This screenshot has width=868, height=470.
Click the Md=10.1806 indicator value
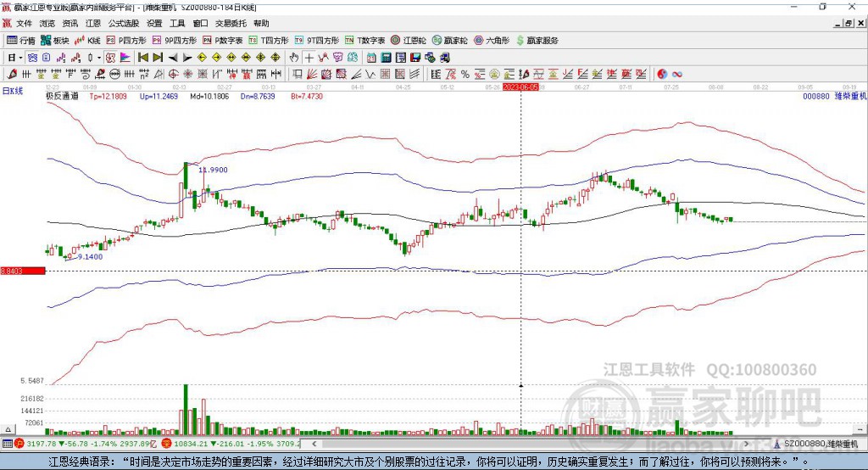coord(209,96)
